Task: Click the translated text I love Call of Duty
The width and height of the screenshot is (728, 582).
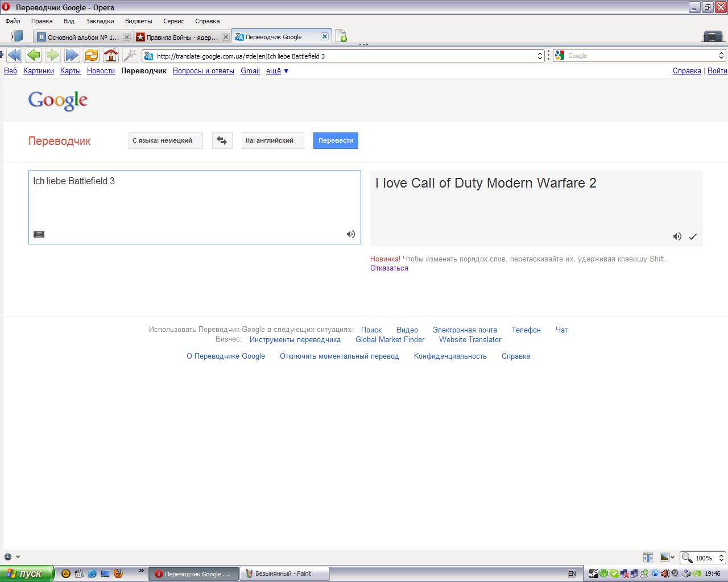Action: (x=486, y=183)
